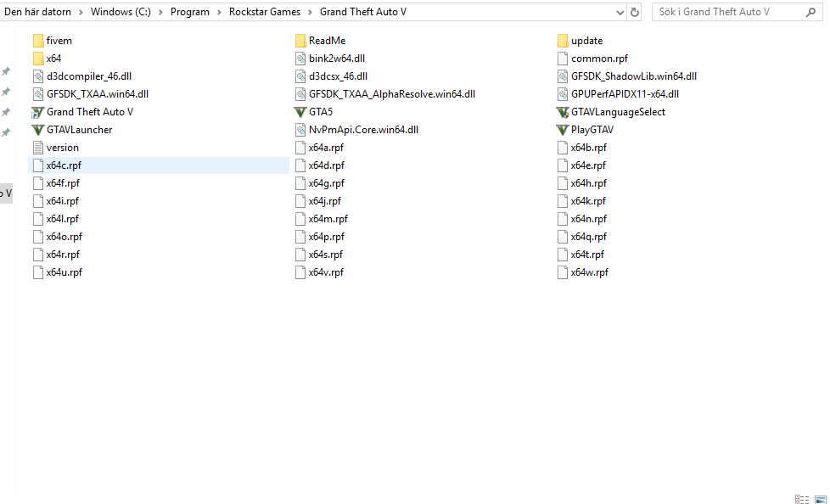Select the d3dcsx_46.dll file icon

tap(300, 76)
